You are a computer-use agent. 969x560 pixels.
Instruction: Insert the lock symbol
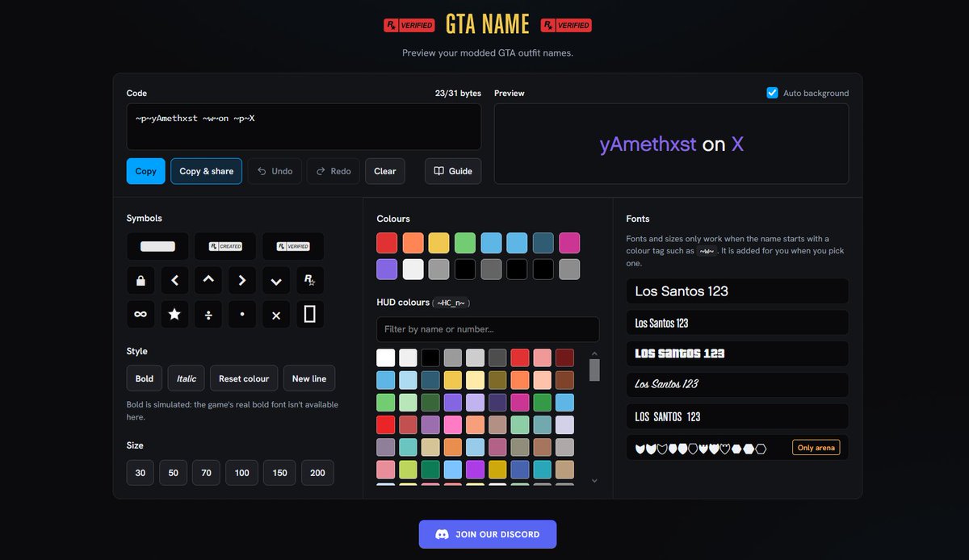(141, 280)
